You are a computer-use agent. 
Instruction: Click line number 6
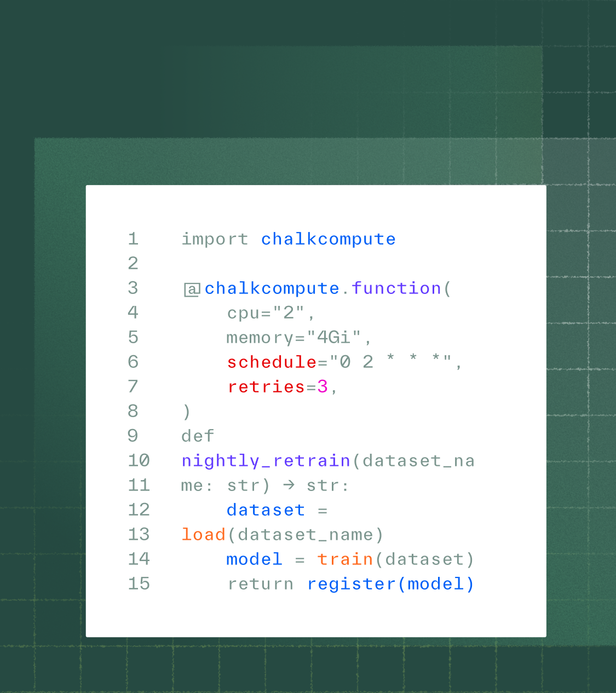click(133, 362)
